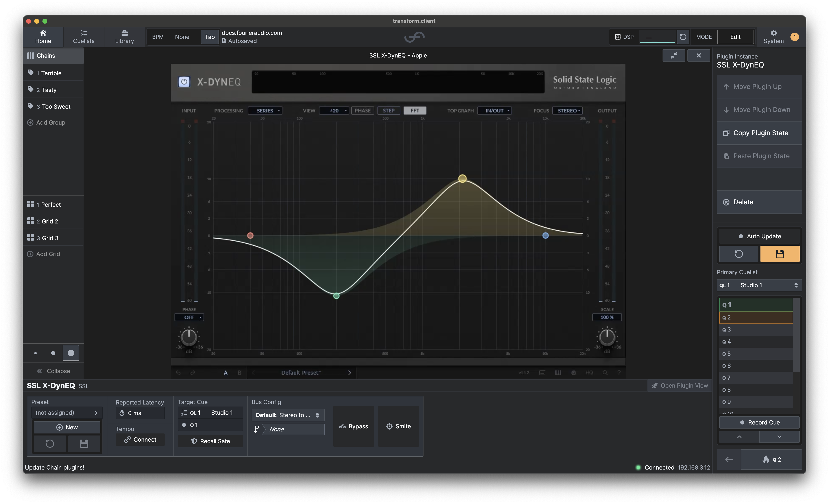Open the Library tab
The image size is (829, 504).
click(x=124, y=37)
